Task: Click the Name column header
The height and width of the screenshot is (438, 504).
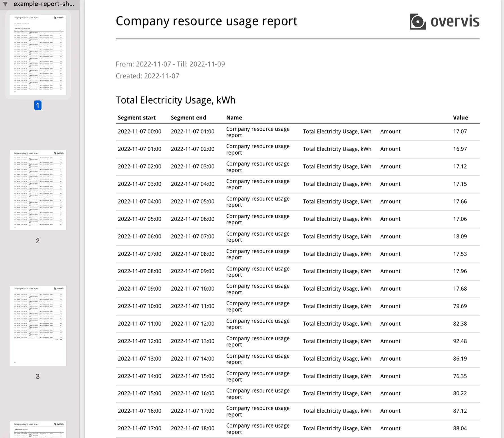Action: (234, 118)
